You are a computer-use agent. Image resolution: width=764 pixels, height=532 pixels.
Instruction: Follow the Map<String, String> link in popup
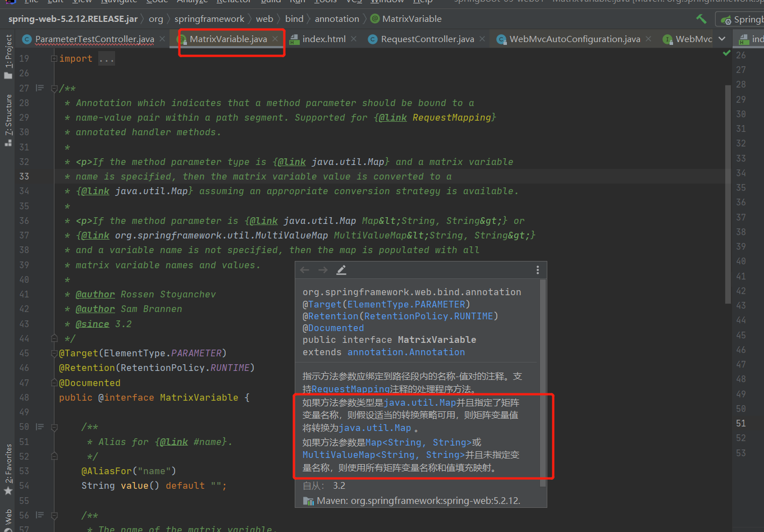[x=419, y=442]
